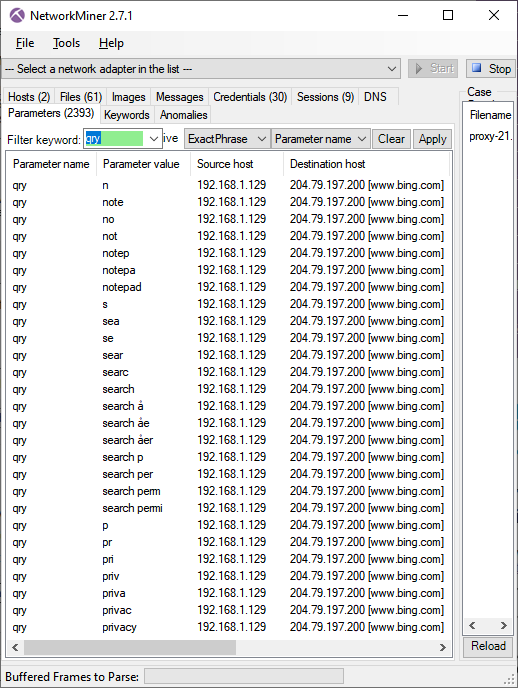Click the Apply filter button

point(432,139)
